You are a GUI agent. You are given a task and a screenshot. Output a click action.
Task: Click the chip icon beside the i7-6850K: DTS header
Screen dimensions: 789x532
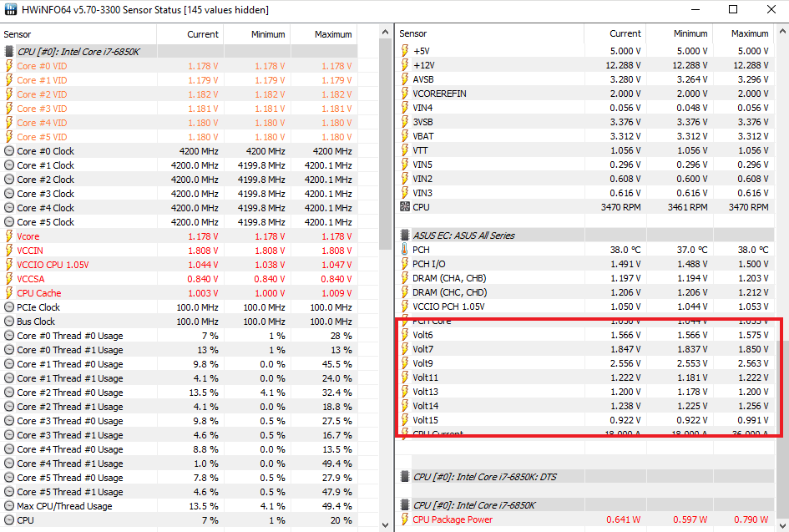[405, 477]
